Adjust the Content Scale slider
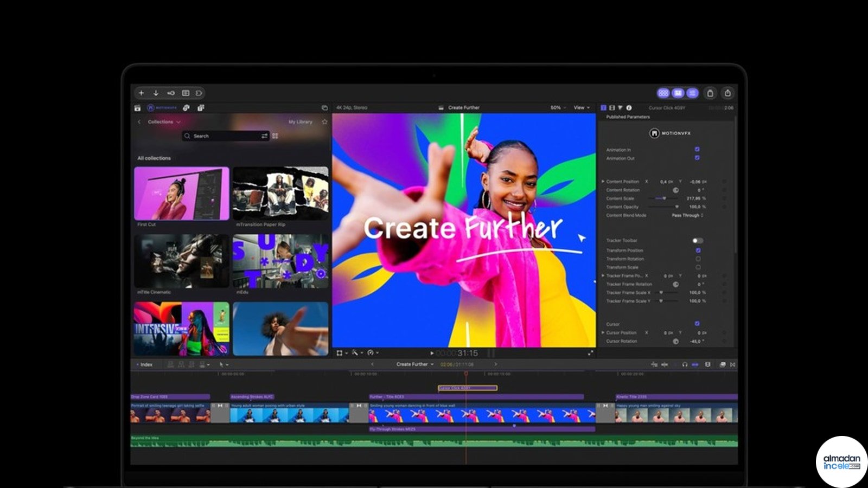The height and width of the screenshot is (488, 868). pyautogui.click(x=664, y=198)
